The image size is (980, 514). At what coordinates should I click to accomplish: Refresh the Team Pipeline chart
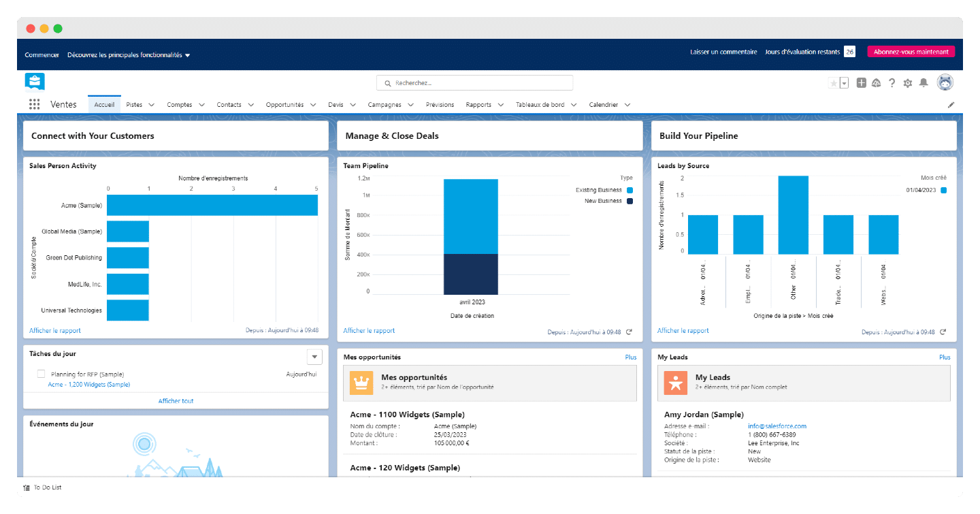tap(629, 332)
